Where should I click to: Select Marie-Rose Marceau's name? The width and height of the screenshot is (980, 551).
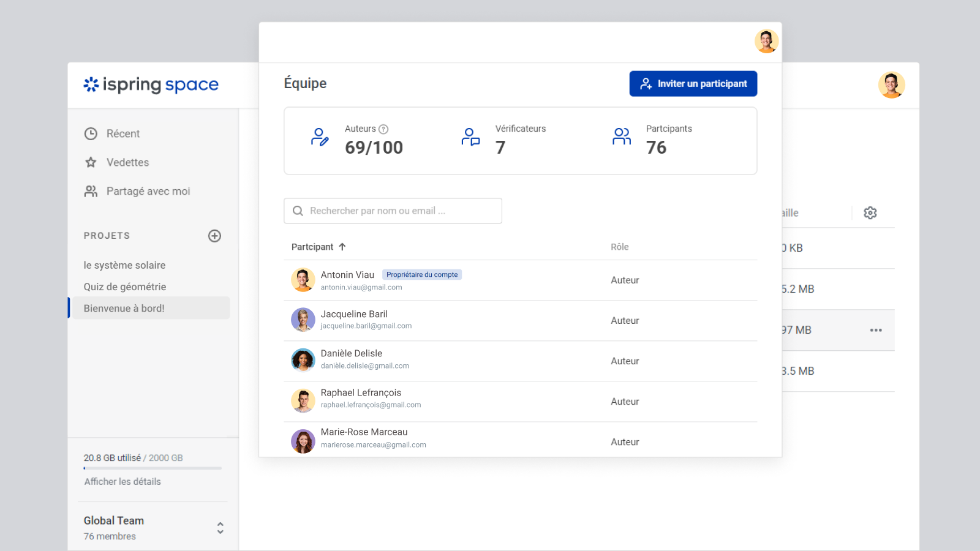pos(364,432)
